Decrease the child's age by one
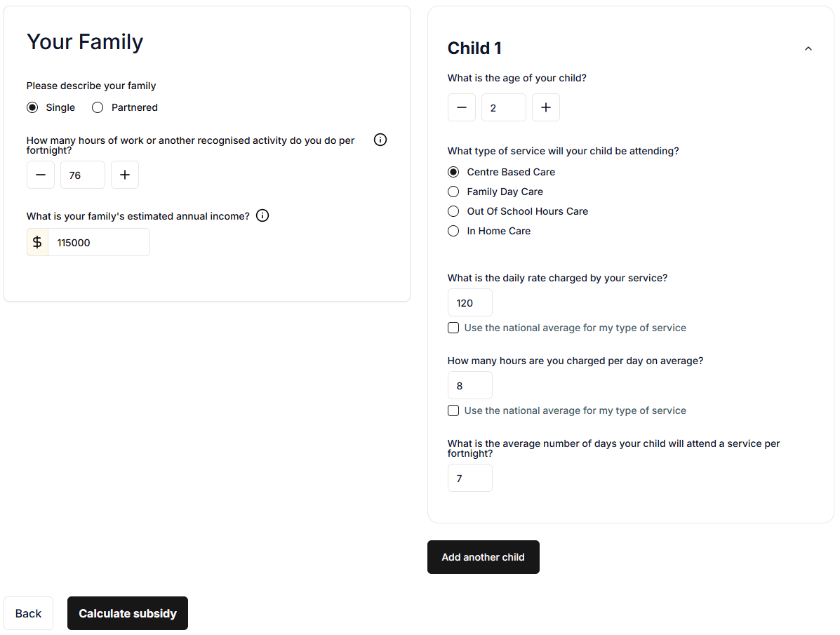Screen dimensions: 840x635 pyautogui.click(x=462, y=108)
